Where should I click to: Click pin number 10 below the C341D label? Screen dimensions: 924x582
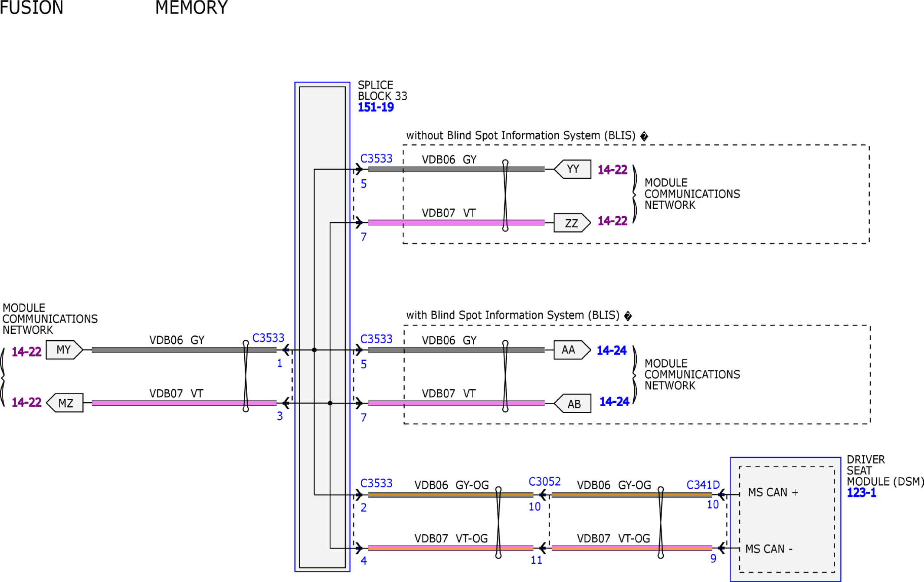click(713, 505)
